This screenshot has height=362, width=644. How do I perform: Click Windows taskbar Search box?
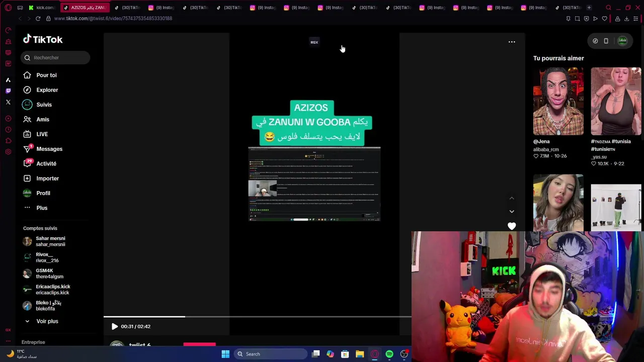coord(271,354)
